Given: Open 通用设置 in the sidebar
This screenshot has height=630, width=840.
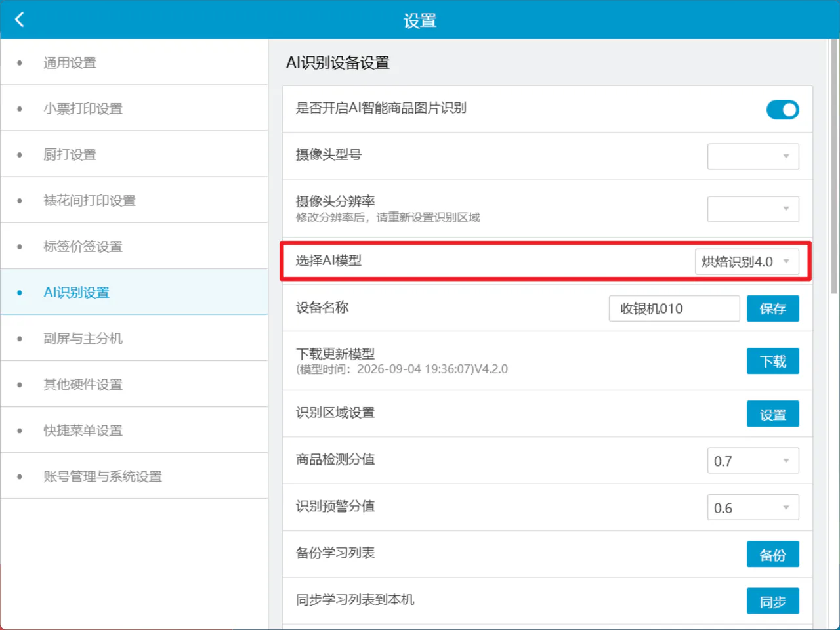Looking at the screenshot, I should pos(134,62).
